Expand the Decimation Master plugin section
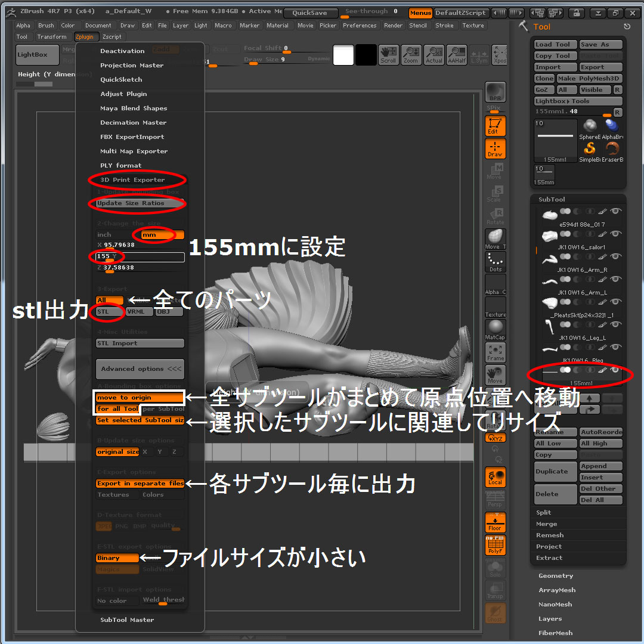The height and width of the screenshot is (644, 644). point(133,122)
